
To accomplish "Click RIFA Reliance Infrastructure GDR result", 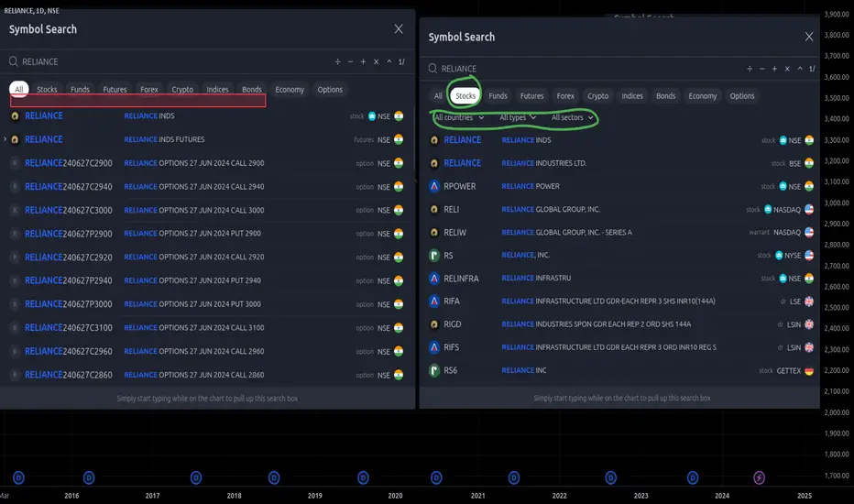I will click(619, 301).
